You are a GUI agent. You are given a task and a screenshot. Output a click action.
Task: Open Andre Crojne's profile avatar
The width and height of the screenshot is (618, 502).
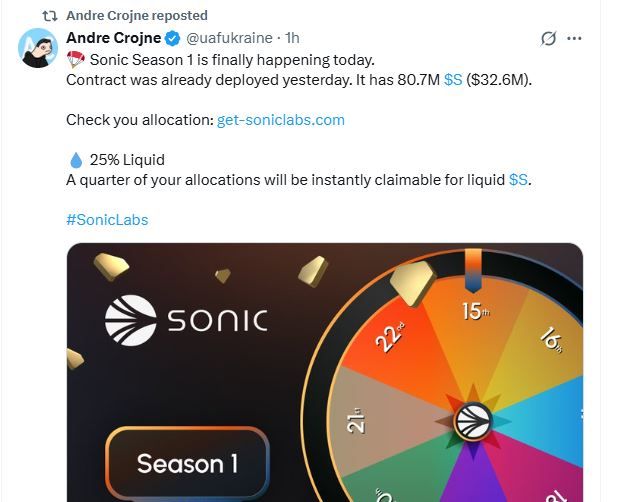coord(38,47)
